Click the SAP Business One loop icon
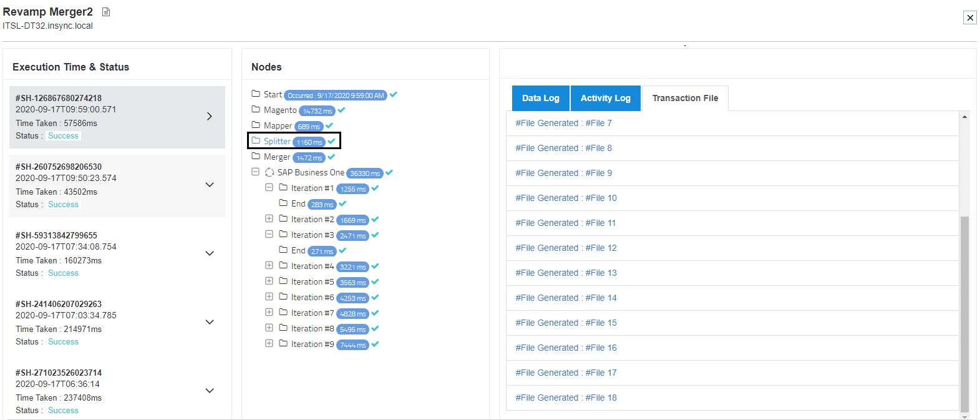Viewport: 980px width, 420px height. click(x=269, y=172)
